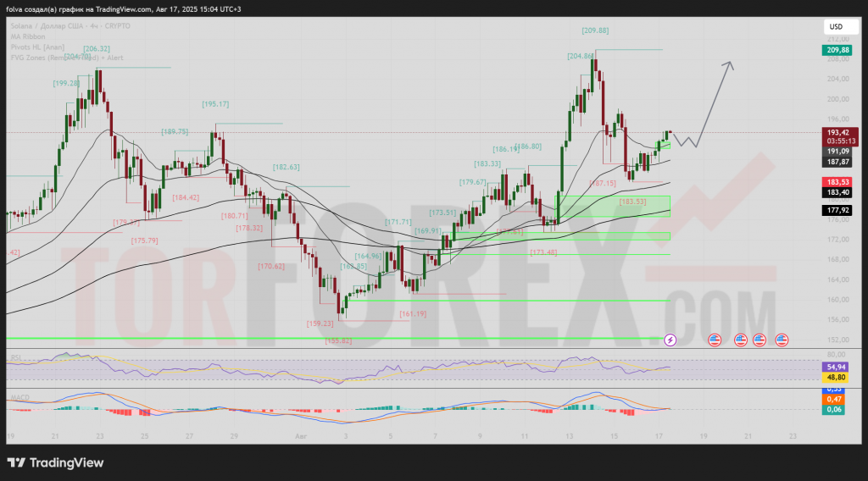The image size is (868, 481).
Task: Select the Solana / Доллар США symbol title
Action: 70,26
